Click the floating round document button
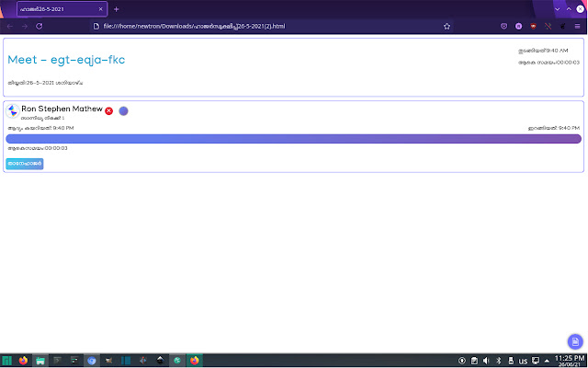The width and height of the screenshot is (588, 368). pyautogui.click(x=575, y=341)
